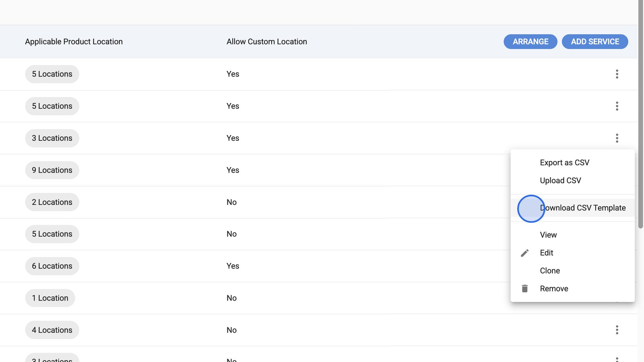Screen dimensions: 644x362
Task: Expand the 2 Locations chip
Action: pos(52,202)
